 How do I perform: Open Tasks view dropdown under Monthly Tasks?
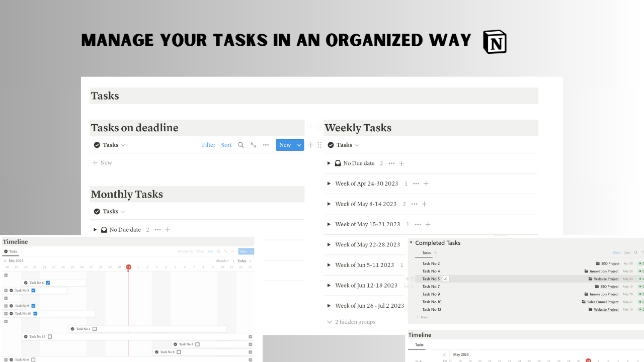[109, 212]
